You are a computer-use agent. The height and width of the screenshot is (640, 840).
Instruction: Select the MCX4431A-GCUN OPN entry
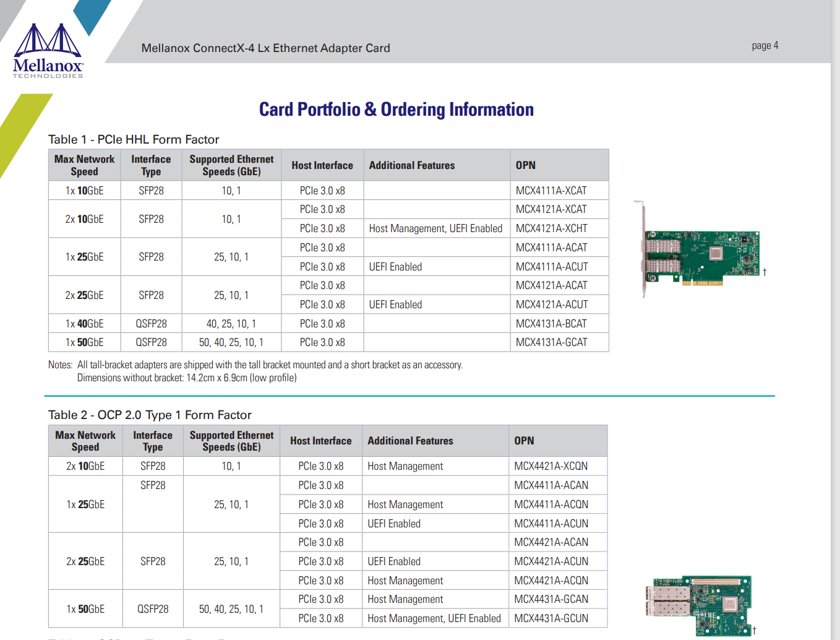pos(551,618)
